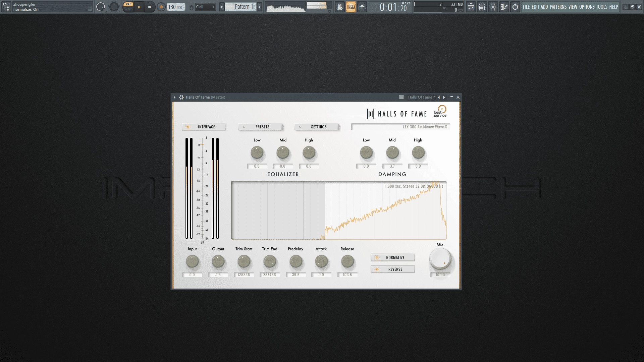Add a new pattern with plus button
This screenshot has width=644, height=362.
click(x=259, y=7)
